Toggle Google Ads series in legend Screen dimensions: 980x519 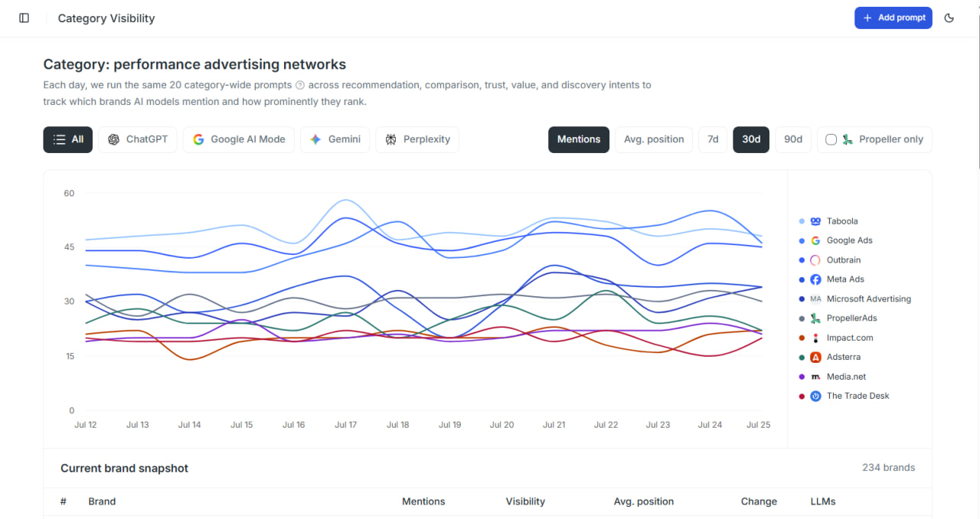pyautogui.click(x=835, y=240)
